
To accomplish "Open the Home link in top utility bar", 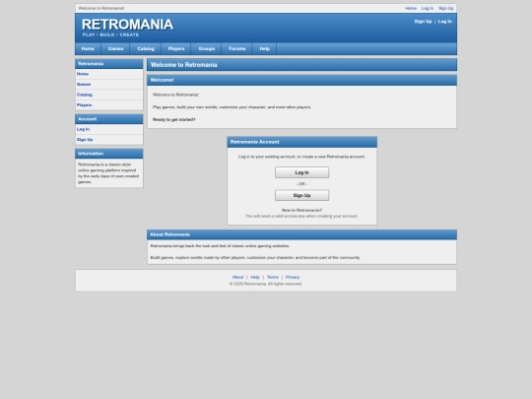I will (411, 8).
